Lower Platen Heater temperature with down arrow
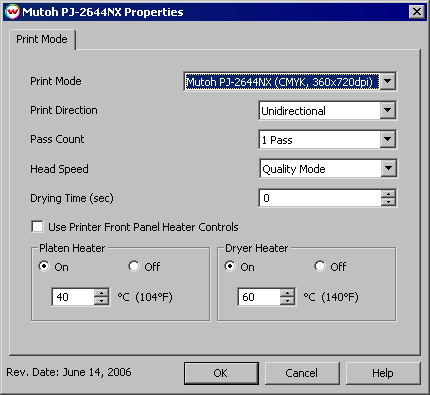Image resolution: width=430 pixels, height=395 pixels. (101, 301)
